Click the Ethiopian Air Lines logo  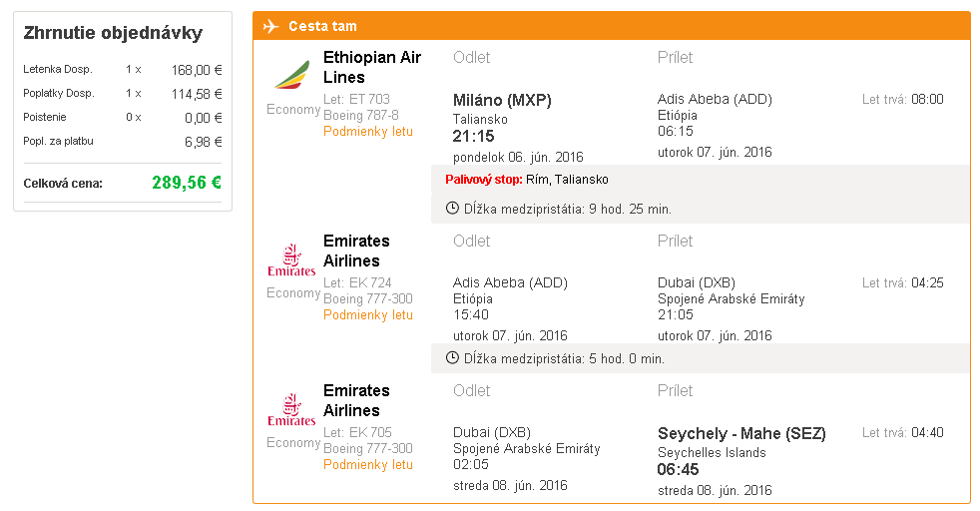tap(292, 75)
